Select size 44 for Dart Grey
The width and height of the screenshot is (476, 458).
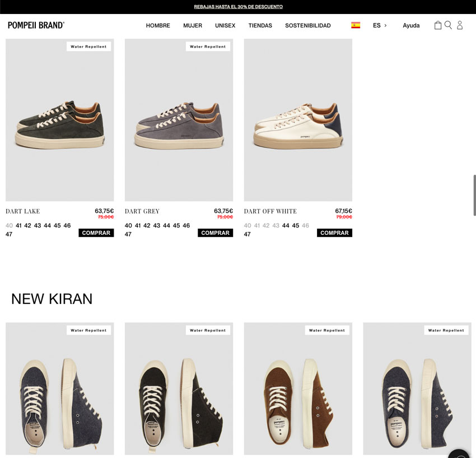click(x=166, y=225)
